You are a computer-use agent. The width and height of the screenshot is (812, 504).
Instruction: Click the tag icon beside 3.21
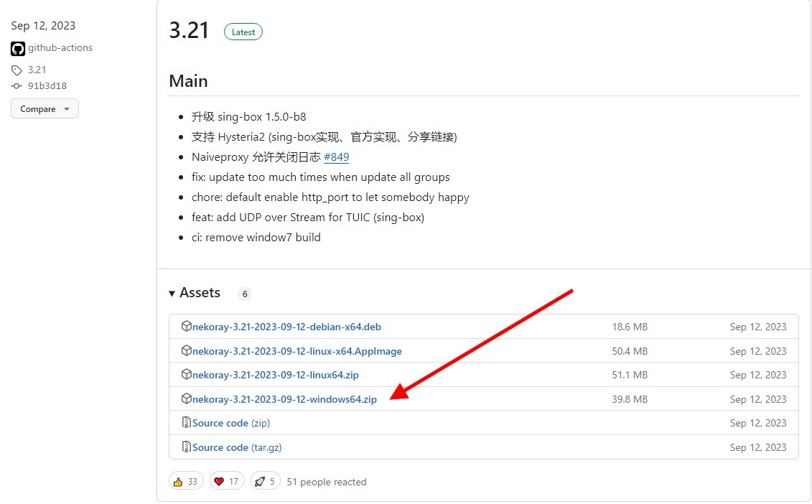click(17, 70)
